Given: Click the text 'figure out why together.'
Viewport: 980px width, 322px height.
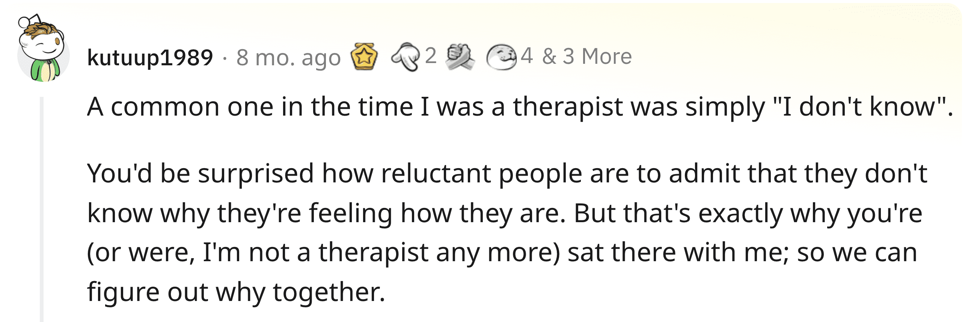Looking at the screenshot, I should (x=236, y=292).
